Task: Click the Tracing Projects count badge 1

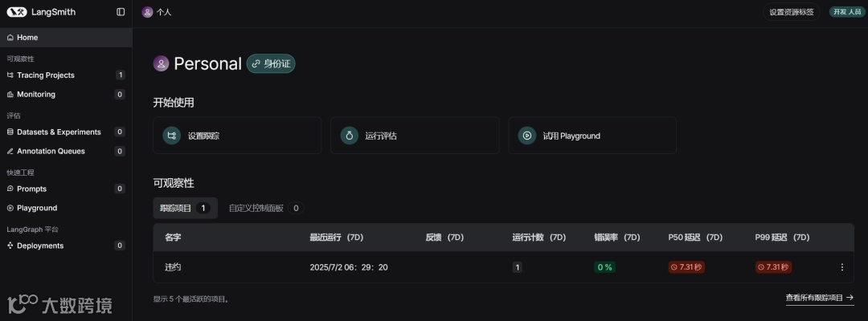Action: tap(120, 75)
